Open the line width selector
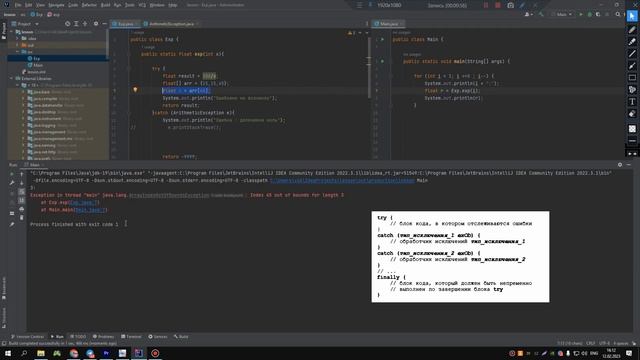The image size is (640, 360). (632, 141)
